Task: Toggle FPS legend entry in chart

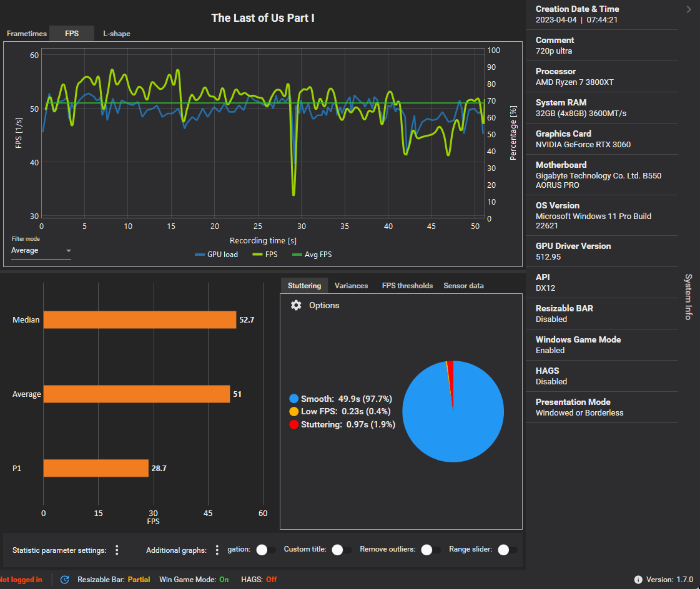Action: [x=265, y=255]
